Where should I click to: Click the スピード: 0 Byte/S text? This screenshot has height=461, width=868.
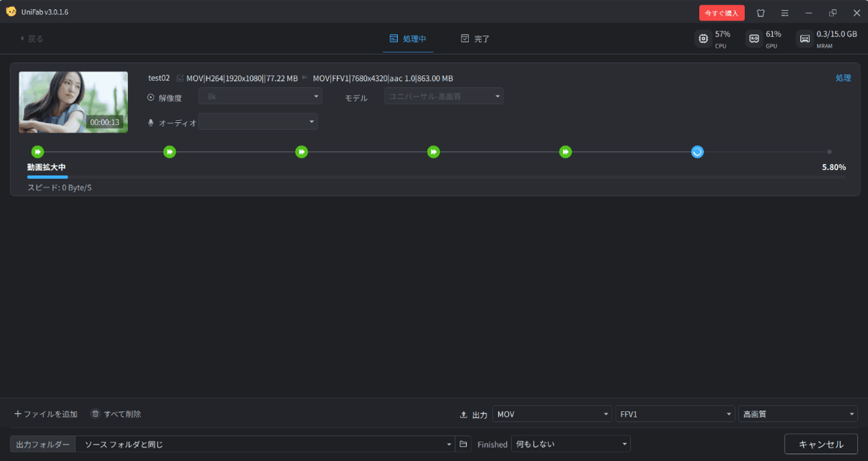coord(59,187)
